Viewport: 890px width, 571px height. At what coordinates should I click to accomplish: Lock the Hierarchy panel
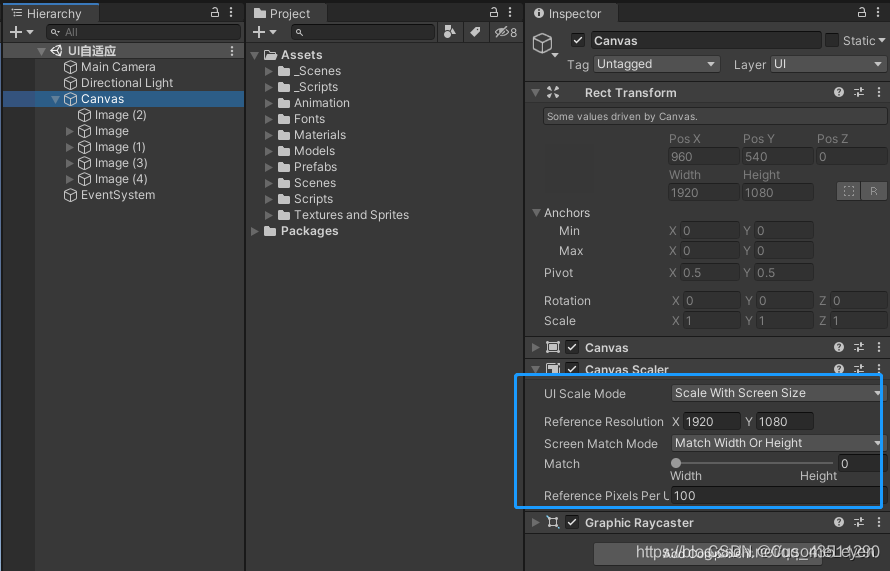(215, 12)
